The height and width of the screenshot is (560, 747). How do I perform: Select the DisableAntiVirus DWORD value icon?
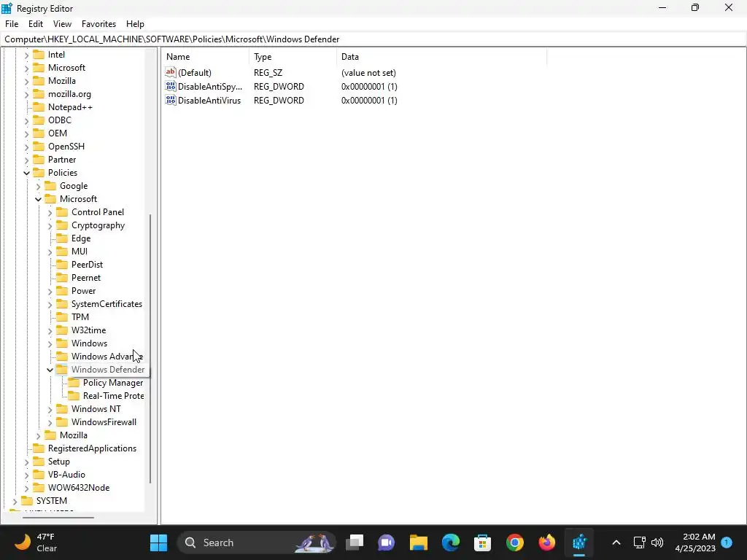click(x=170, y=100)
